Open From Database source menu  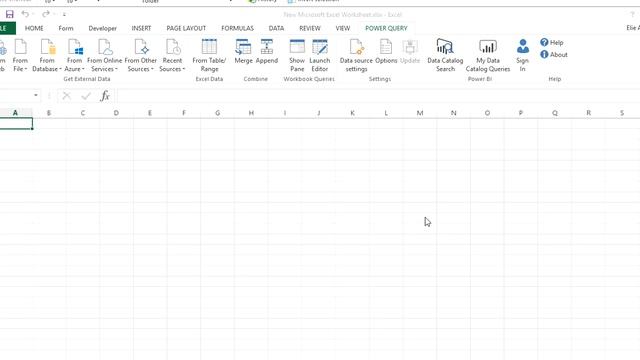click(47, 56)
